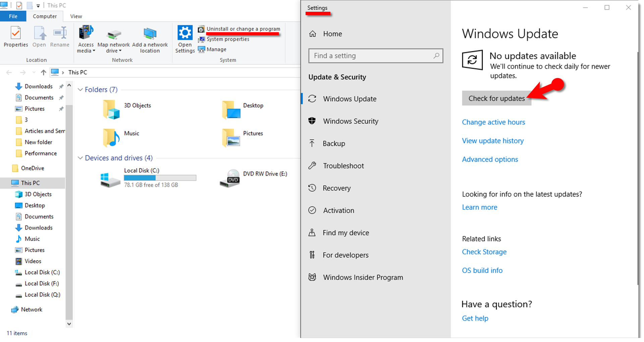Click the address bar This PC chevron
The height and width of the screenshot is (342, 644).
pos(63,72)
